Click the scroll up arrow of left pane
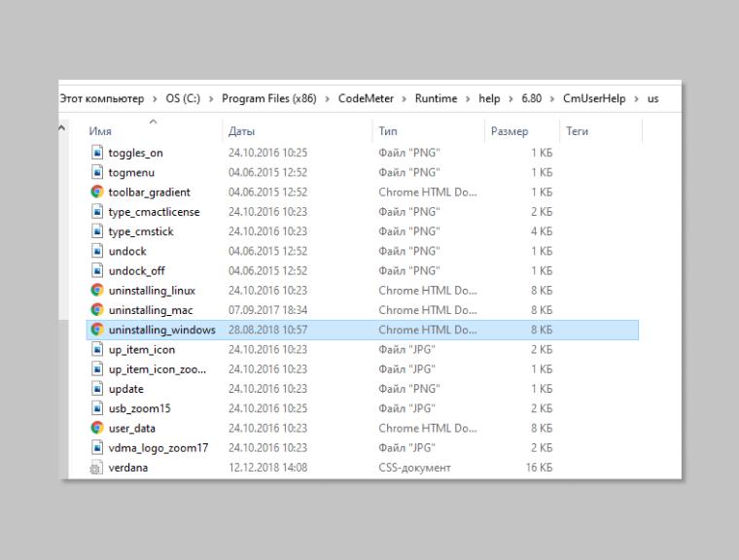 61,127
